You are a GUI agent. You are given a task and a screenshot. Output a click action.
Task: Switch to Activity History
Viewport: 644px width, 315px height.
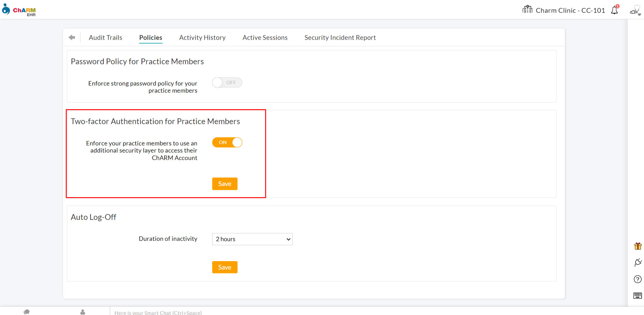[x=202, y=37]
